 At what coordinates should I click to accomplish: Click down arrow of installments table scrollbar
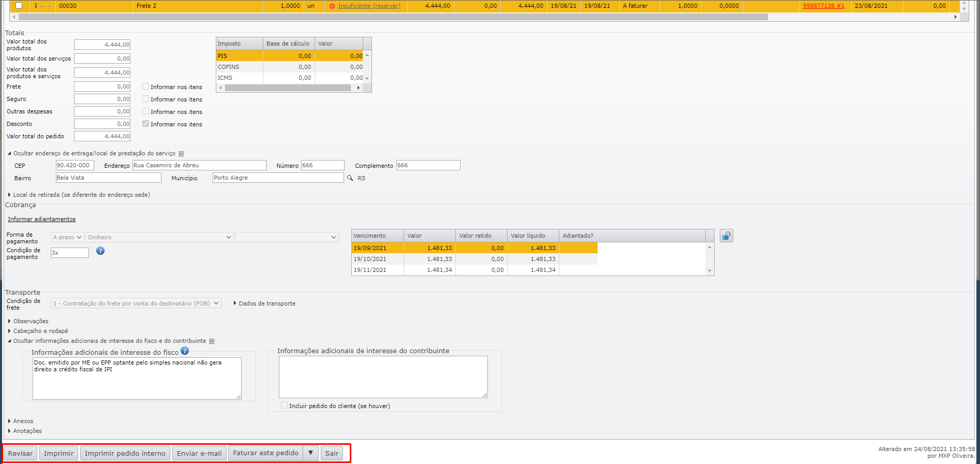[710, 271]
